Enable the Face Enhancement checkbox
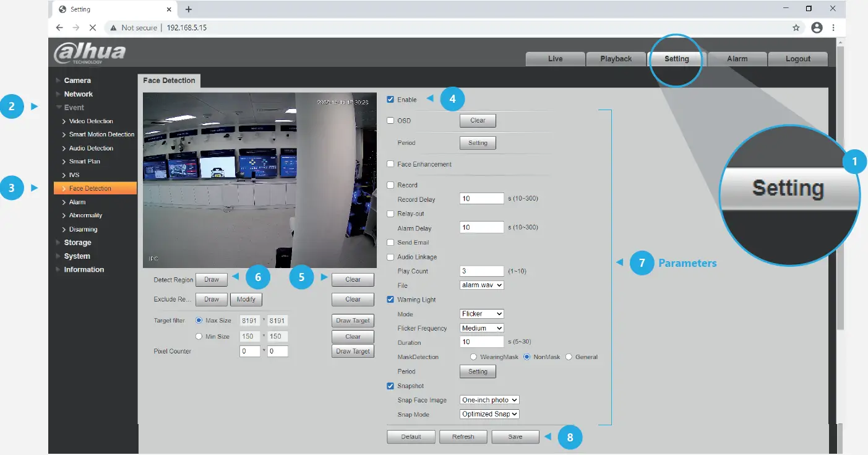The height and width of the screenshot is (455, 868). pyautogui.click(x=390, y=164)
